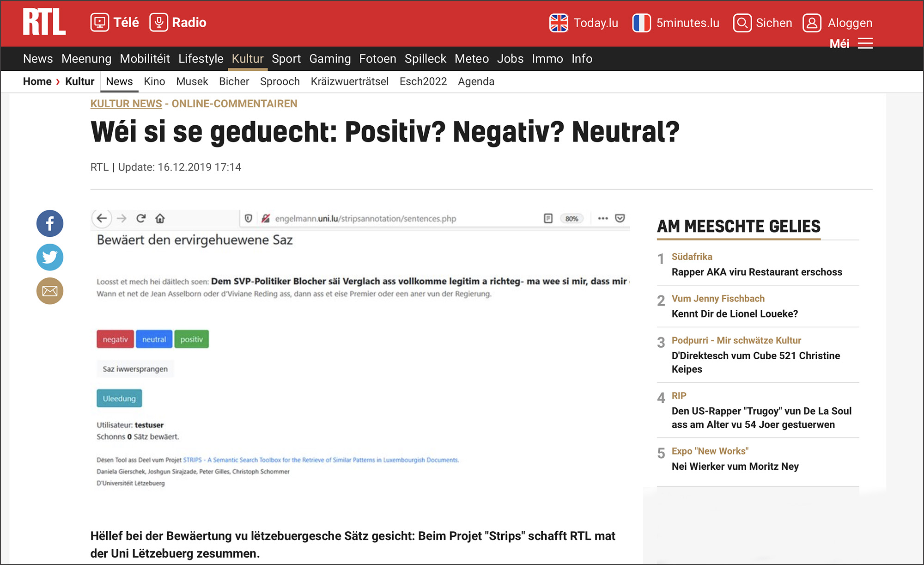924x565 pixels.
Task: Click the French flag 5minutes.lu icon
Action: click(x=641, y=23)
